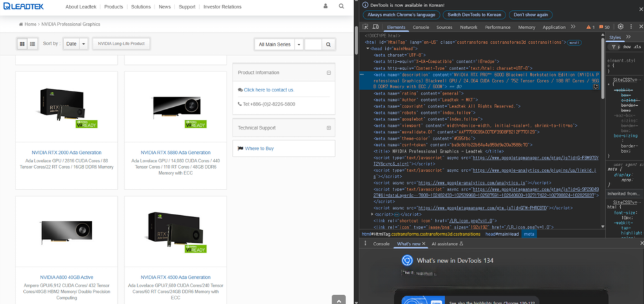Click the header search magnifier icon
Image resolution: width=644 pixels, height=304 pixels.
pos(341,6)
